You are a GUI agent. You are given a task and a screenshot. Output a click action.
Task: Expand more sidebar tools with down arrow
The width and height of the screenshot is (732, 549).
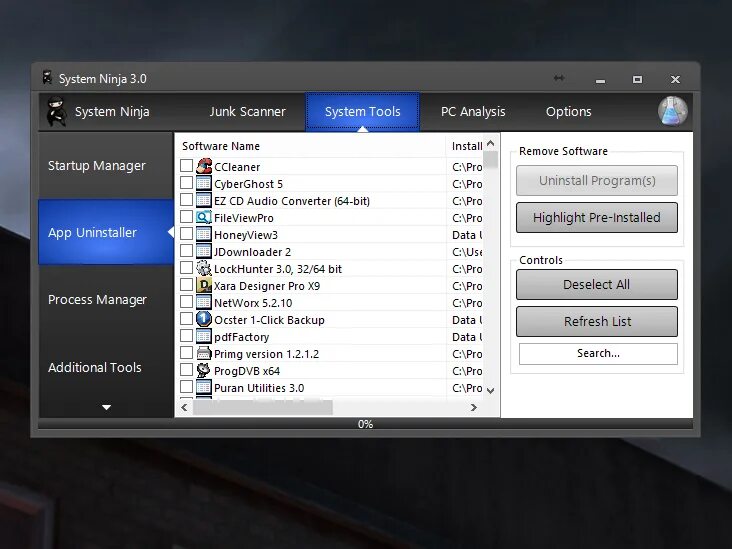(x=106, y=408)
